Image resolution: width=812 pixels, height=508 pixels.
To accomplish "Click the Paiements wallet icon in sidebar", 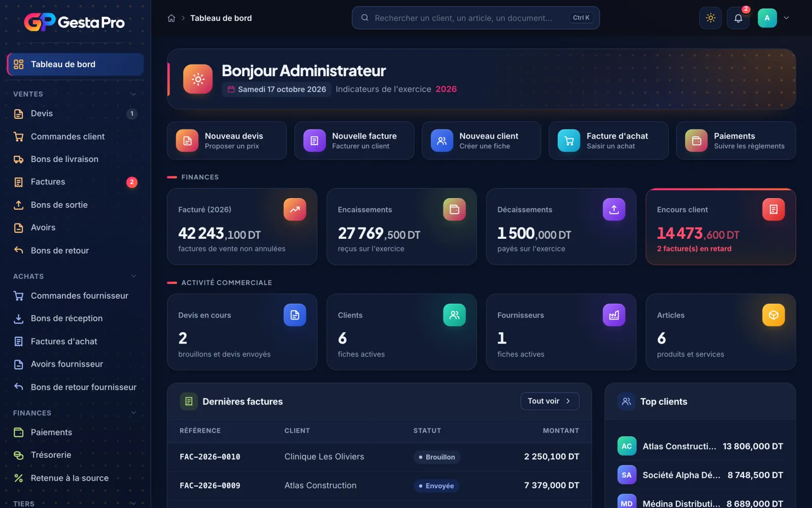I will [x=19, y=432].
